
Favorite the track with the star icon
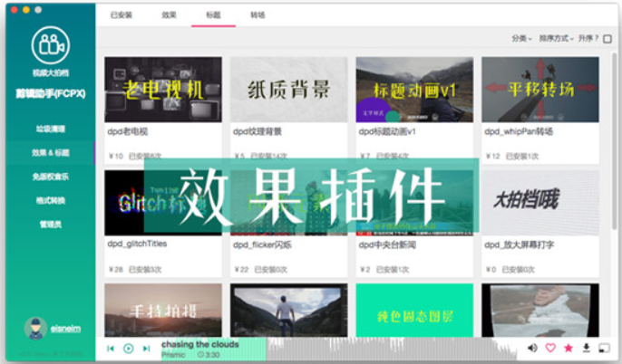pos(569,348)
